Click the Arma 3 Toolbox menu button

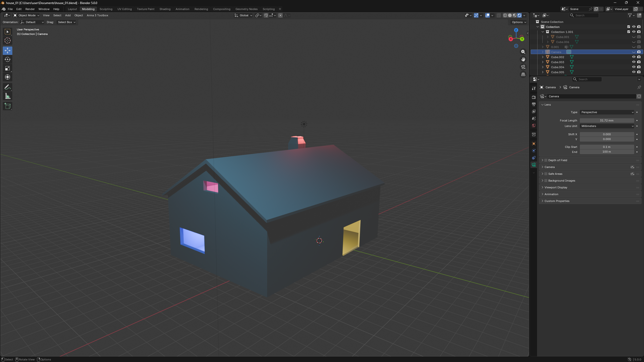pyautogui.click(x=97, y=15)
